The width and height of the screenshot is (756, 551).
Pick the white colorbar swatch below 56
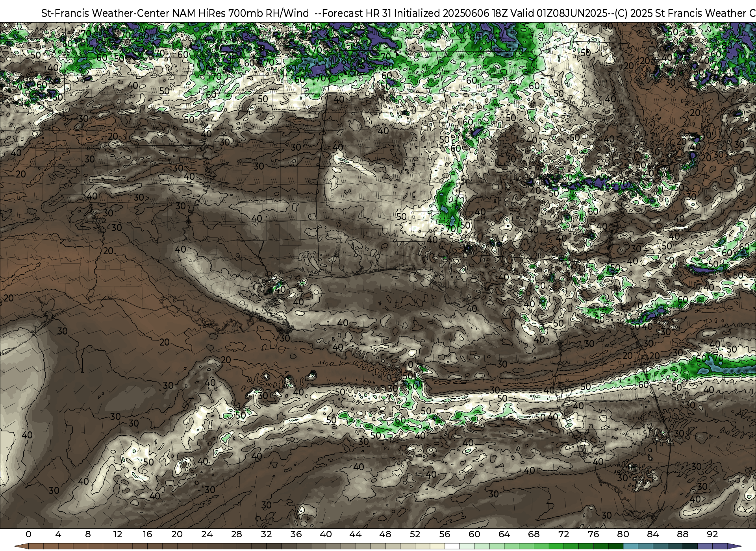[x=452, y=546]
